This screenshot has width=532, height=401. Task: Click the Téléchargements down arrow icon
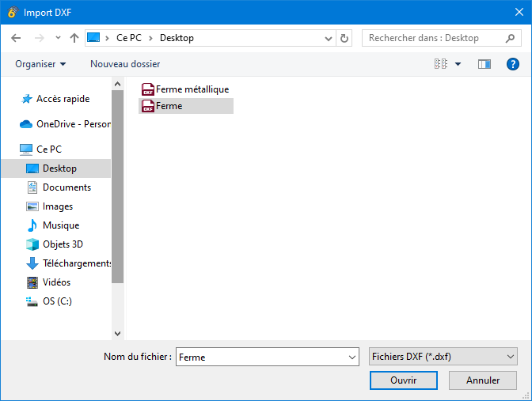32,263
